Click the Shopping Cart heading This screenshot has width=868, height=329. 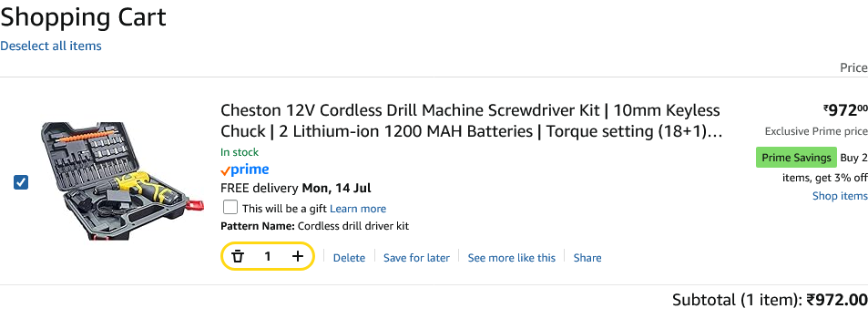(83, 17)
